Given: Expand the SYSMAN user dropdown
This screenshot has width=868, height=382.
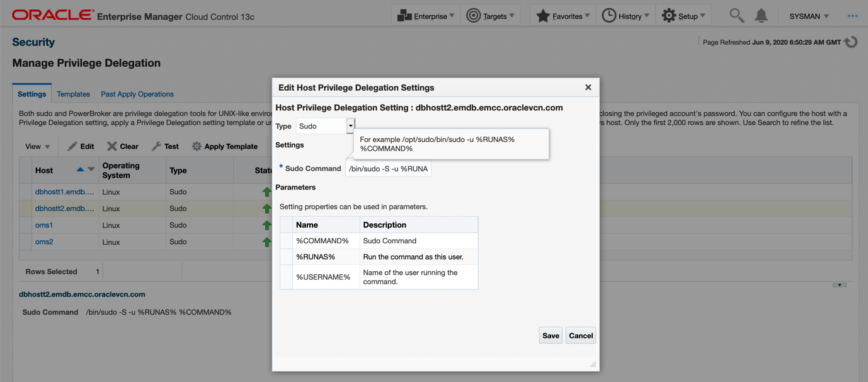Looking at the screenshot, I should click(x=809, y=16).
